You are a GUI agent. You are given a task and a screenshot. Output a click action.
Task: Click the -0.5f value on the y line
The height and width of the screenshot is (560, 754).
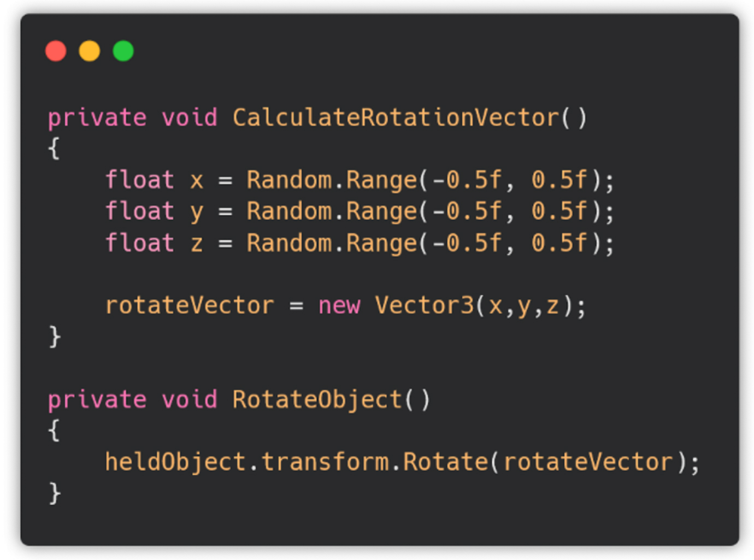[x=467, y=211]
